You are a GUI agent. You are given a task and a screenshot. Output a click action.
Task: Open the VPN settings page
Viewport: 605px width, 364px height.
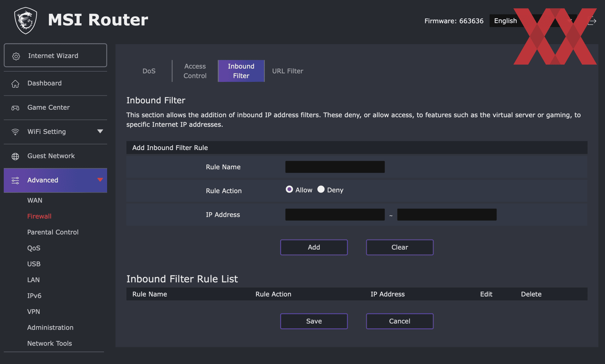pos(34,311)
